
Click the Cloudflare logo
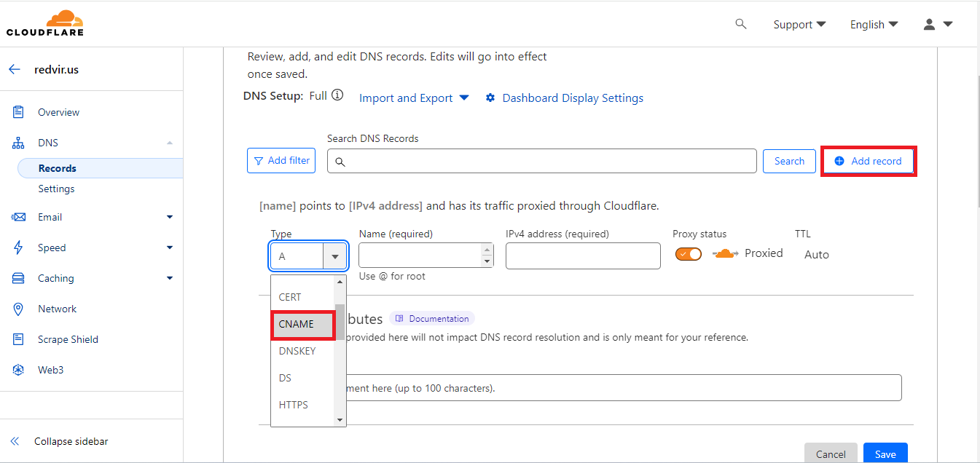[45, 23]
